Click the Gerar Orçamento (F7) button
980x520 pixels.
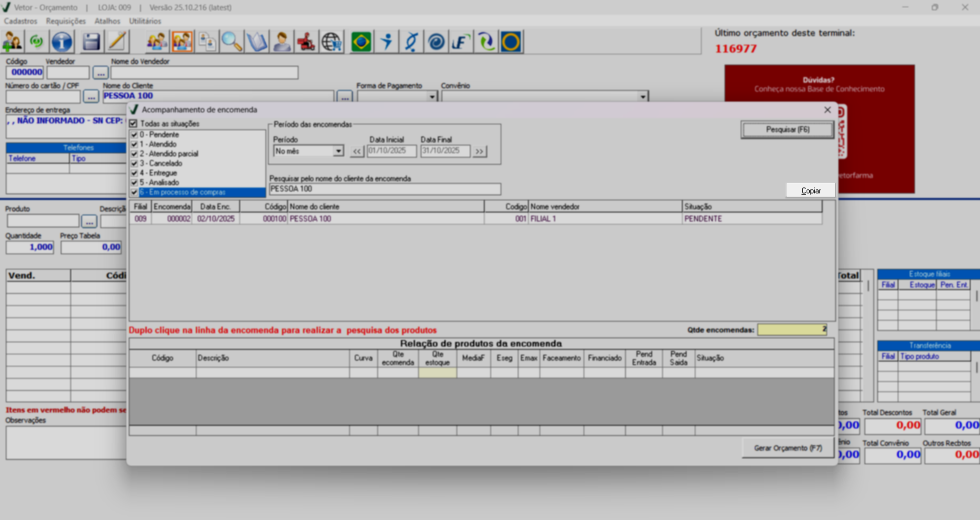click(787, 448)
